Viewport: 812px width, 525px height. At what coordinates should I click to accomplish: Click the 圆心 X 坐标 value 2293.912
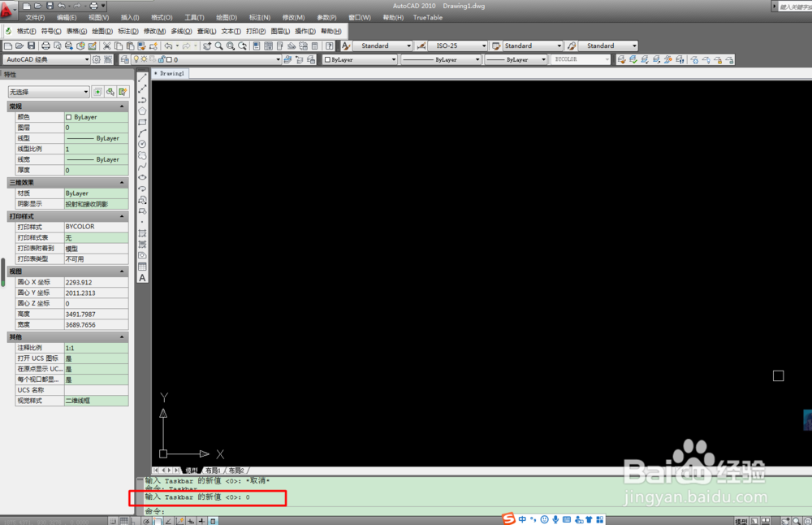click(x=97, y=283)
